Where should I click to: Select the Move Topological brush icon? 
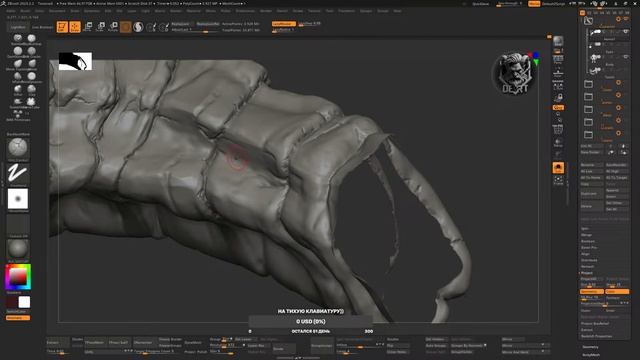tap(18, 64)
